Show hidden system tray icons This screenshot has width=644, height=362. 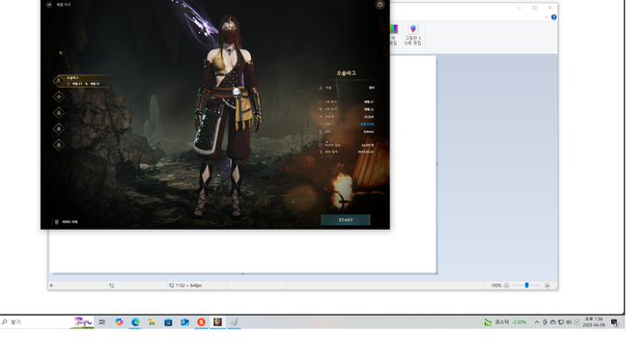pos(537,322)
